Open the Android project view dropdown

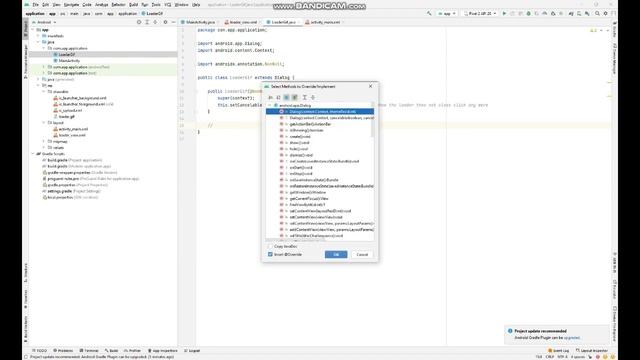click(x=45, y=22)
